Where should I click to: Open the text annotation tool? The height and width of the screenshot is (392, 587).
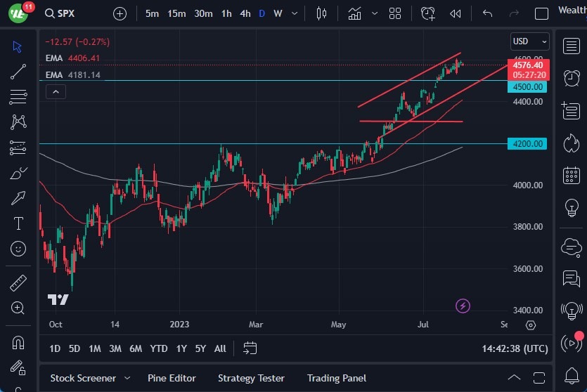18,223
